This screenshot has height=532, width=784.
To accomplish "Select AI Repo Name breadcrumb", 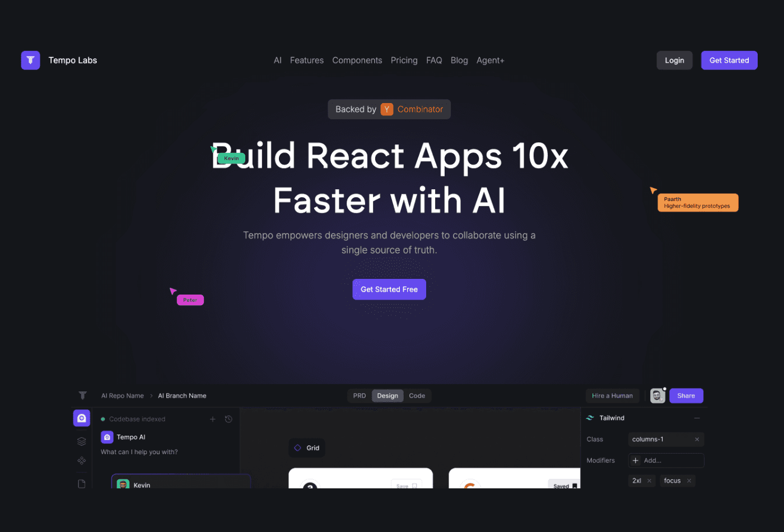I will (x=123, y=396).
